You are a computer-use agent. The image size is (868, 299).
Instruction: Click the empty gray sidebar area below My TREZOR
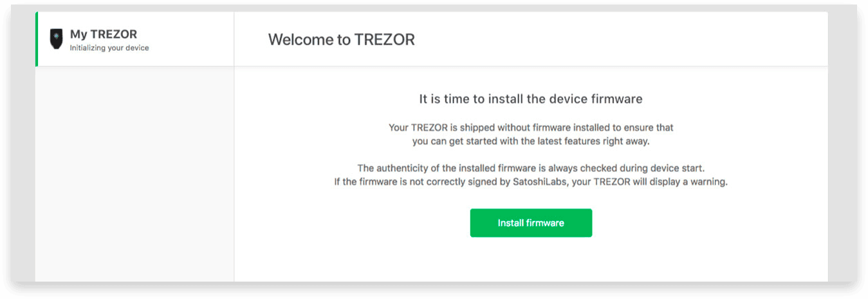click(134, 174)
